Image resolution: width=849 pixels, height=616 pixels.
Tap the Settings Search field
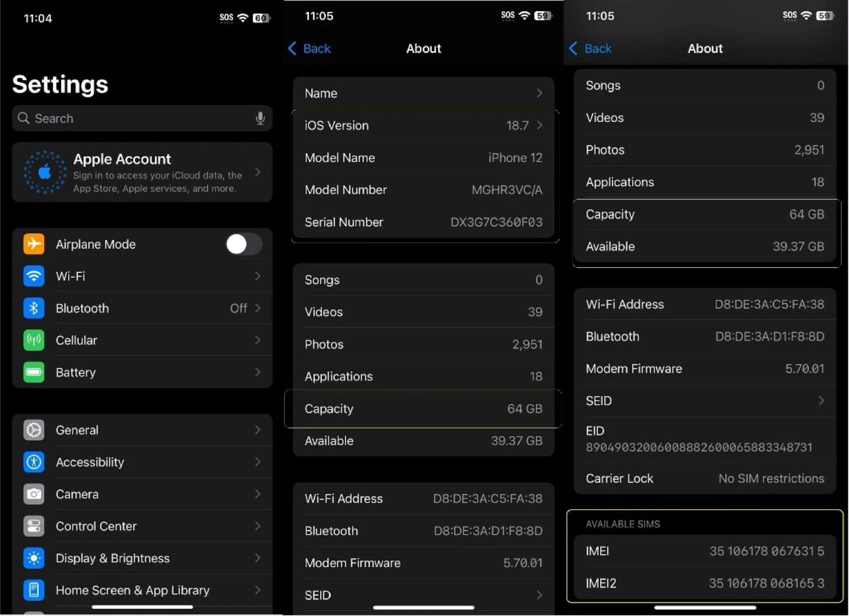(x=136, y=118)
